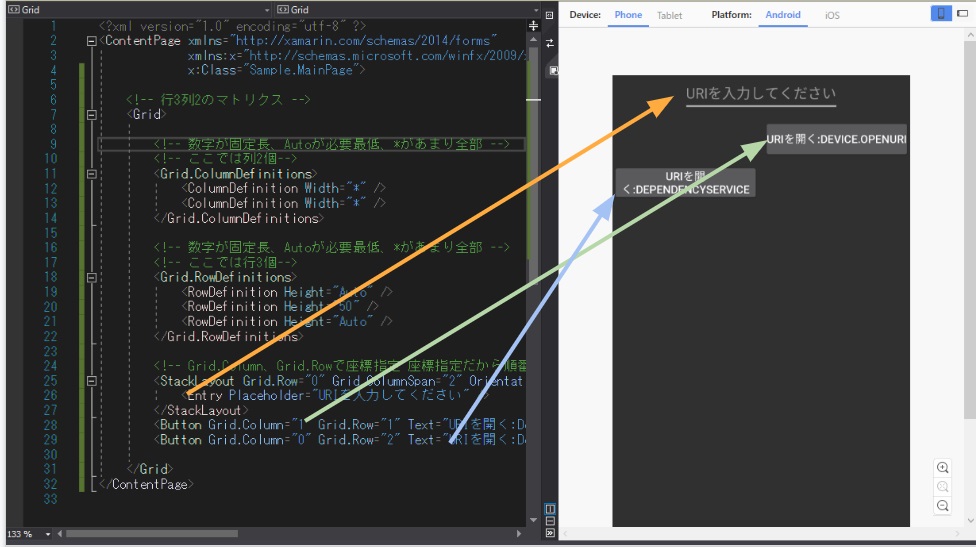This screenshot has width=976, height=547.
Task: Click the split editor handle icon
Action: [x=533, y=26]
